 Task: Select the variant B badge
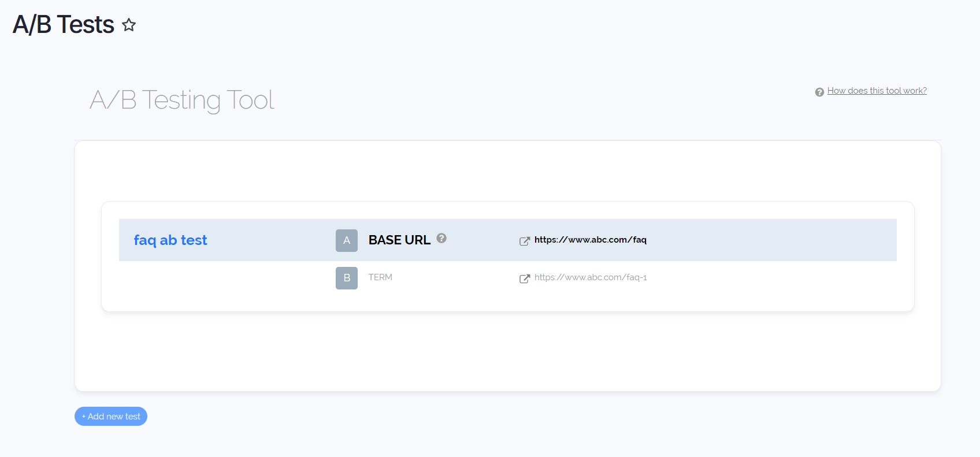coord(347,278)
